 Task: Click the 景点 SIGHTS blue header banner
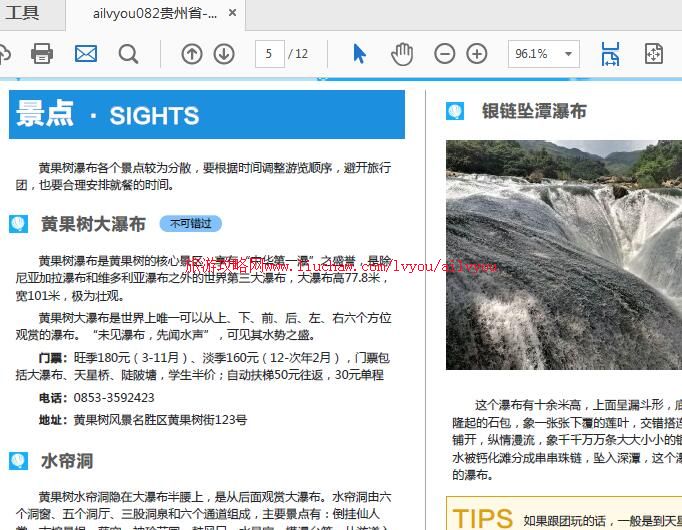[206, 114]
